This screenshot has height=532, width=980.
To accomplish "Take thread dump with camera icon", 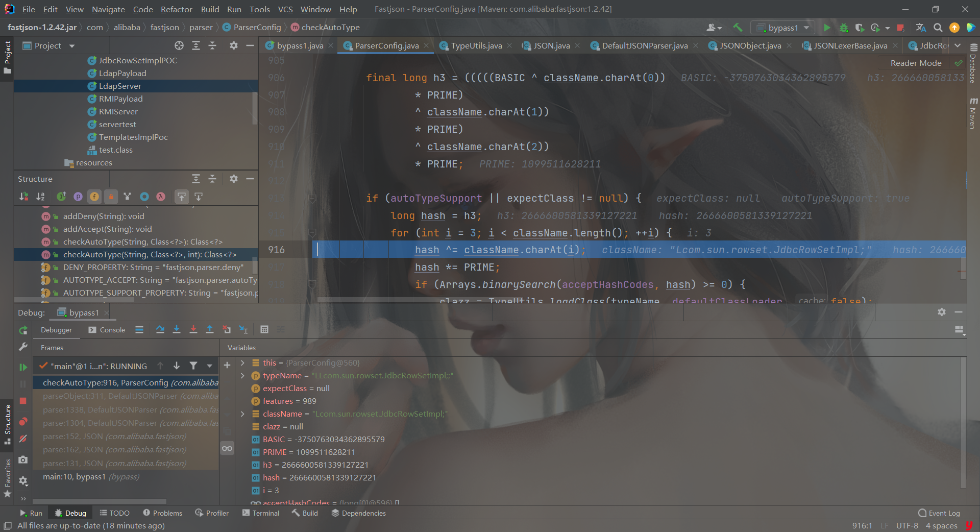I will pos(23,460).
